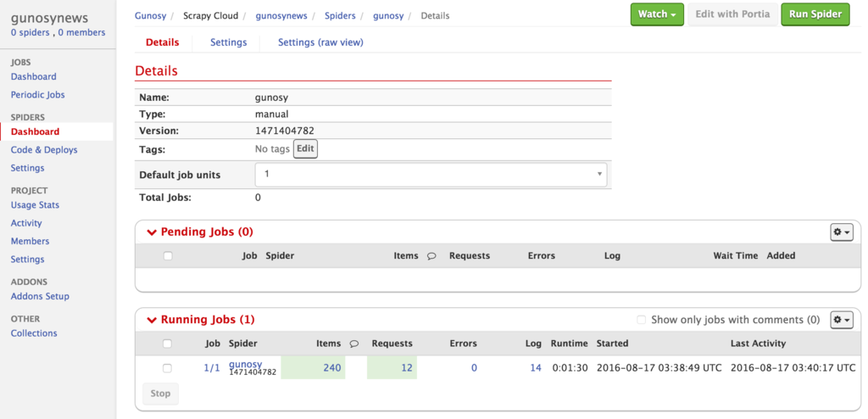Open Running Jobs gear settings menu
The image size is (868, 419).
tap(842, 320)
